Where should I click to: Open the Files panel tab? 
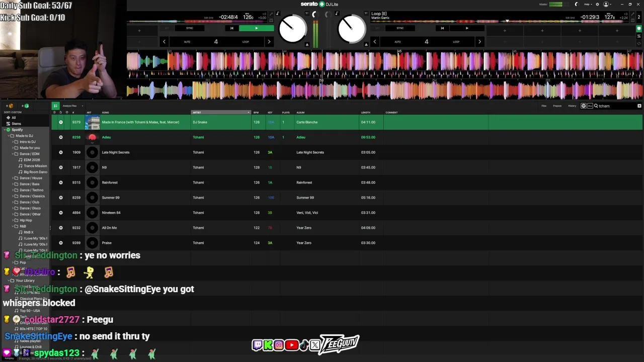tap(544, 106)
